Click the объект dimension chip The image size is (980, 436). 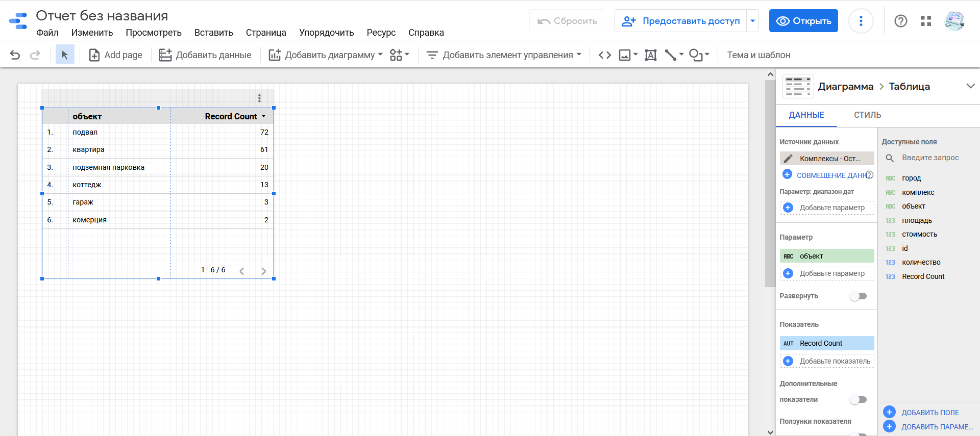click(827, 256)
